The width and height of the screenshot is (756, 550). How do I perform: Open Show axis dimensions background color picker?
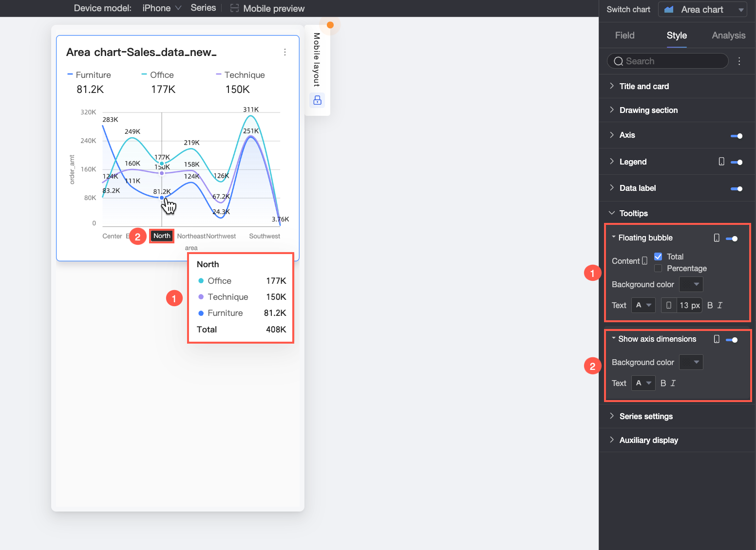[x=691, y=362]
